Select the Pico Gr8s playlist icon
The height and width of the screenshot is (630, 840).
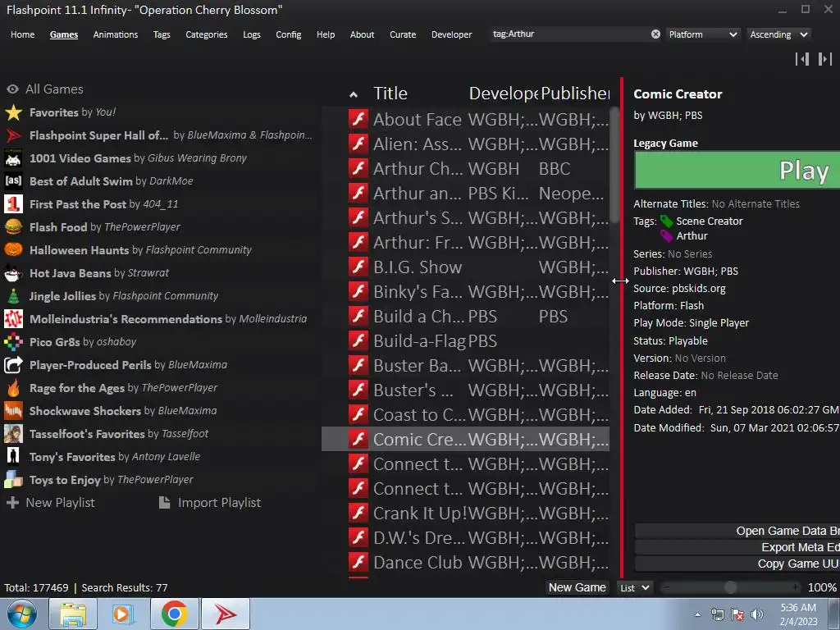point(13,342)
